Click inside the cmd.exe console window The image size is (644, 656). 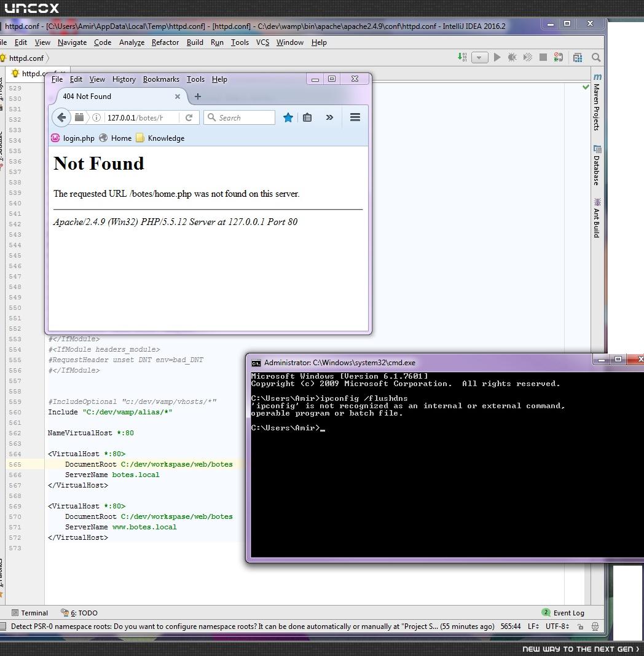[446, 464]
